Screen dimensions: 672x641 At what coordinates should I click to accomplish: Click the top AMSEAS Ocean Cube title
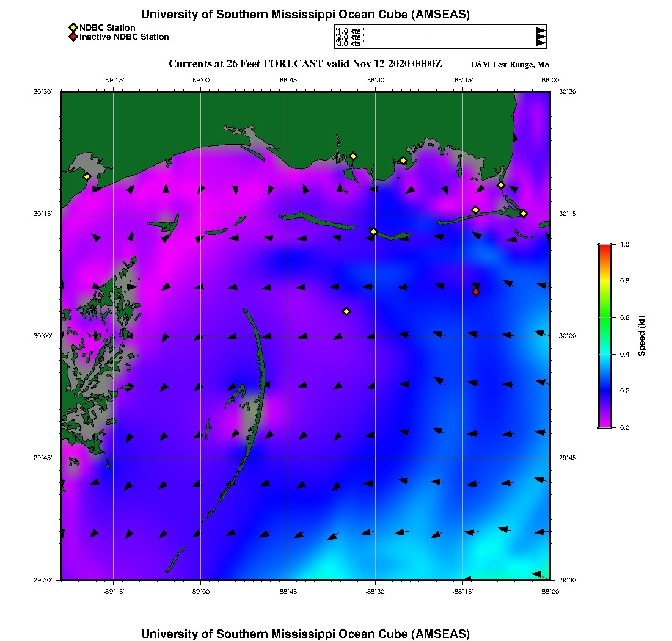[305, 14]
